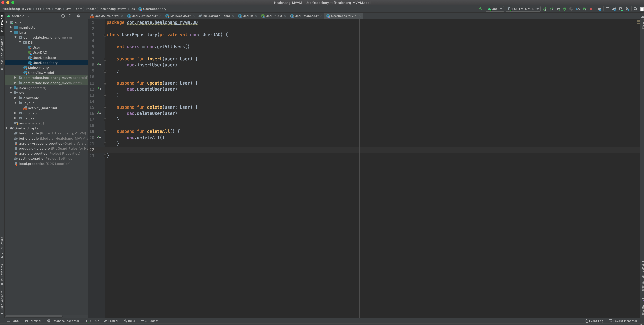This screenshot has width=644, height=325.
Task: Open project panel gear settings
Action: [x=78, y=16]
